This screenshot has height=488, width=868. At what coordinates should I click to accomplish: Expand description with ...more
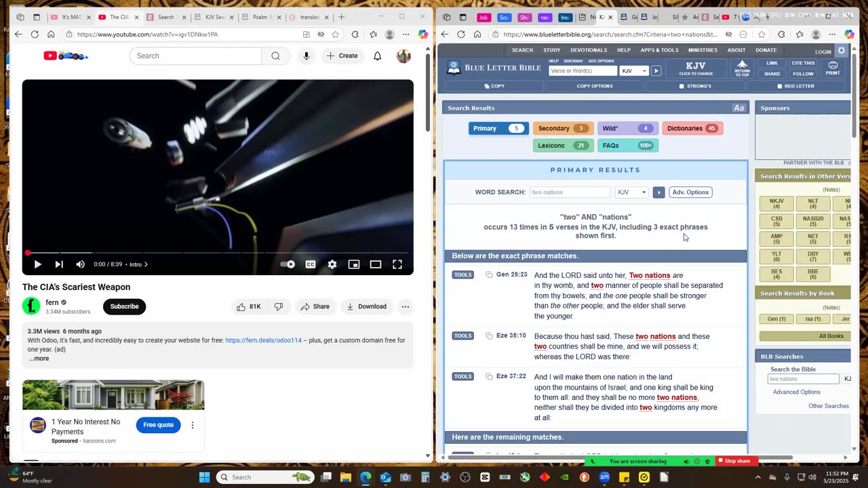[x=39, y=359]
